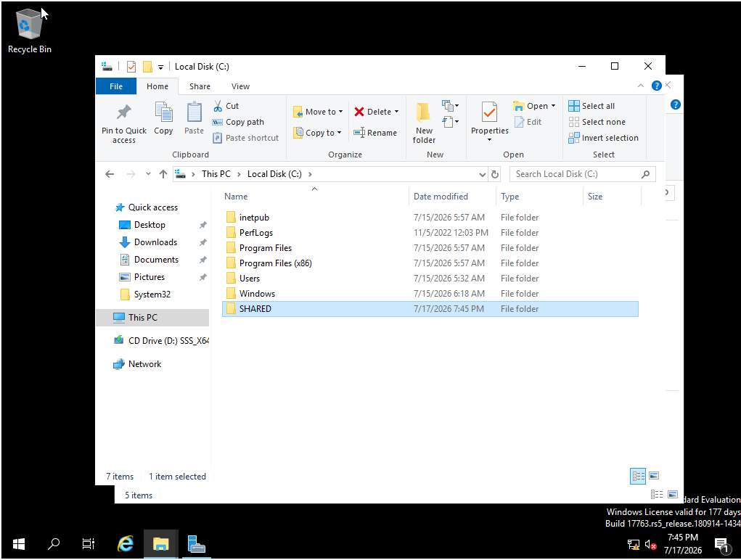Click the Copy icon in Clipboard group
The height and width of the screenshot is (560, 741).
coord(163,112)
